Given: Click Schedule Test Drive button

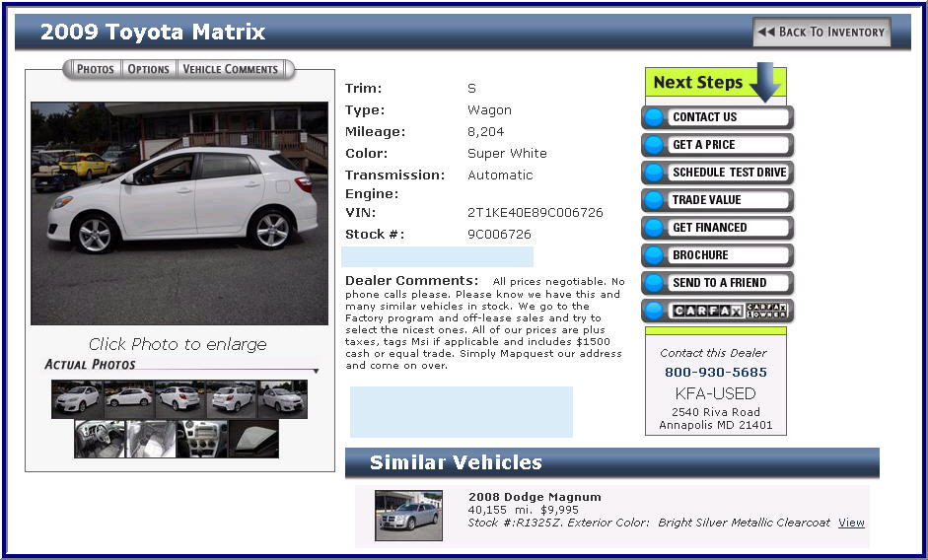Looking at the screenshot, I should (x=717, y=173).
